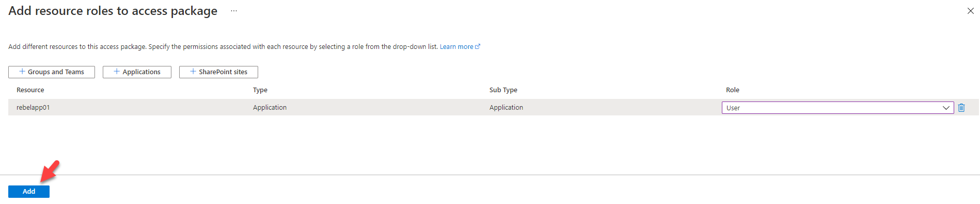Delete the rebelapp01 resource with trash icon
The width and height of the screenshot is (980, 204).
[x=961, y=108]
